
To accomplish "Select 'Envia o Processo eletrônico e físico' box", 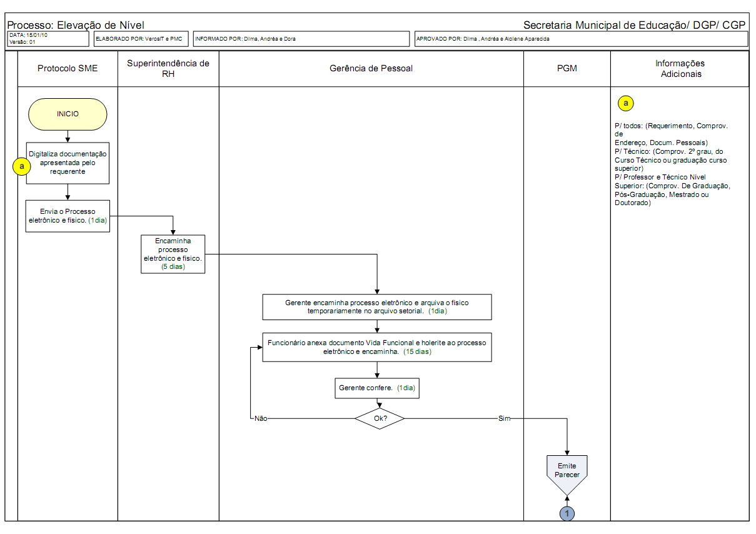I will pos(68,216).
